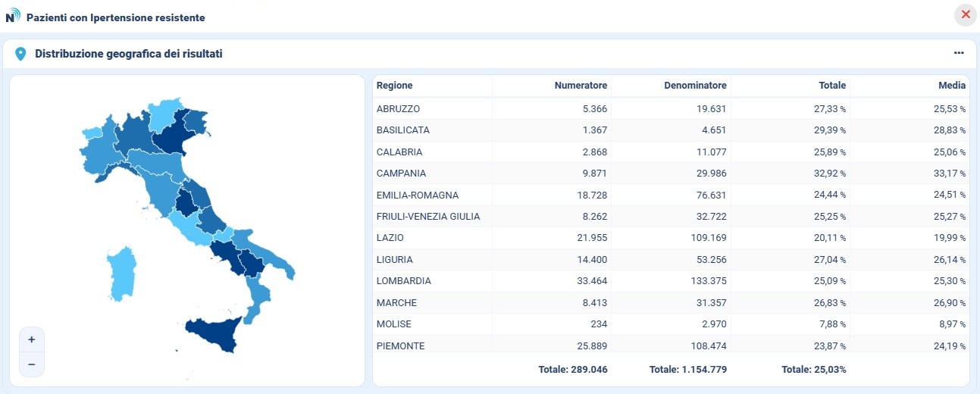Click numeratore value 5.366
Screen dimensions: 980x394
[594, 109]
